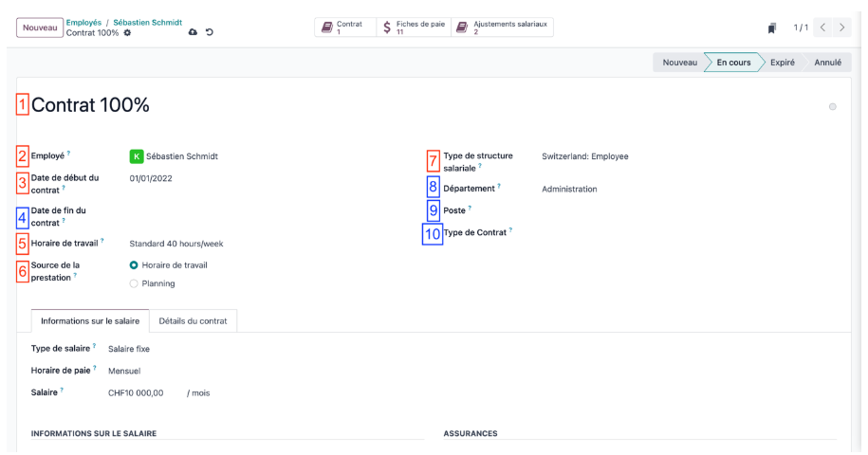Image resolution: width=868 pixels, height=455 pixels.
Task: Toggle the grey kanban state dot
Action: click(833, 107)
